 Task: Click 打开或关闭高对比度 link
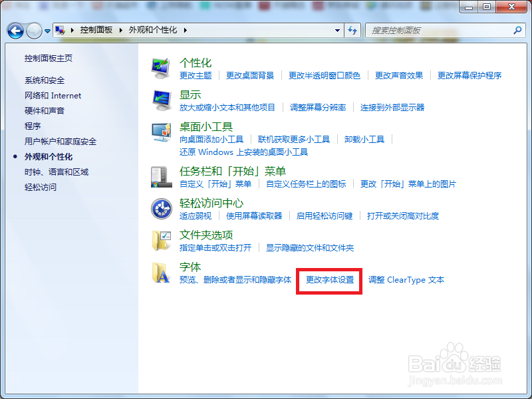coord(403,216)
